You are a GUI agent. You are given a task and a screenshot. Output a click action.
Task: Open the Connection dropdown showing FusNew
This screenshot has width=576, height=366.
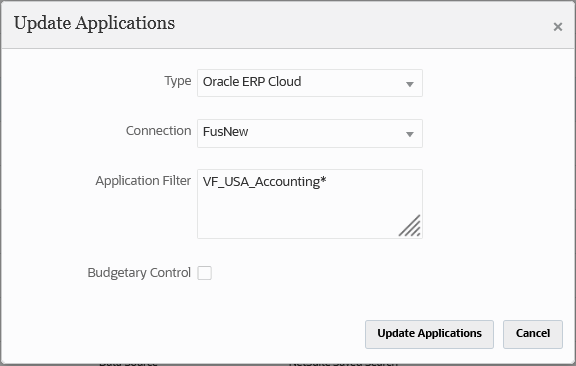pos(310,133)
